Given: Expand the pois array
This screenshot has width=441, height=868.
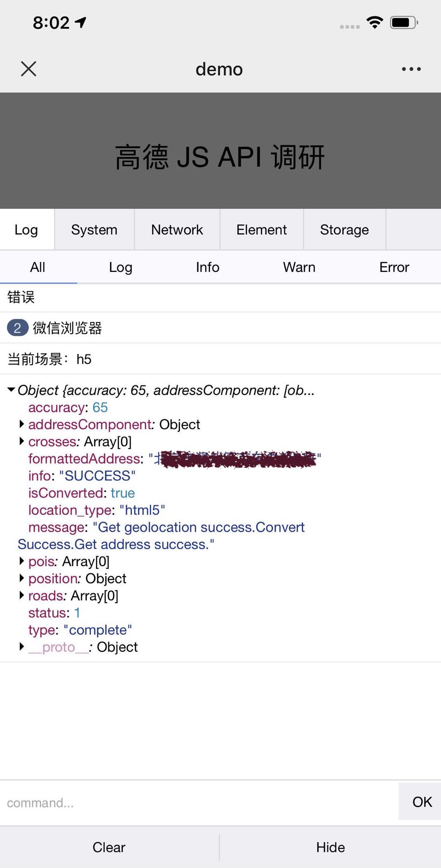Looking at the screenshot, I should pyautogui.click(x=22, y=561).
